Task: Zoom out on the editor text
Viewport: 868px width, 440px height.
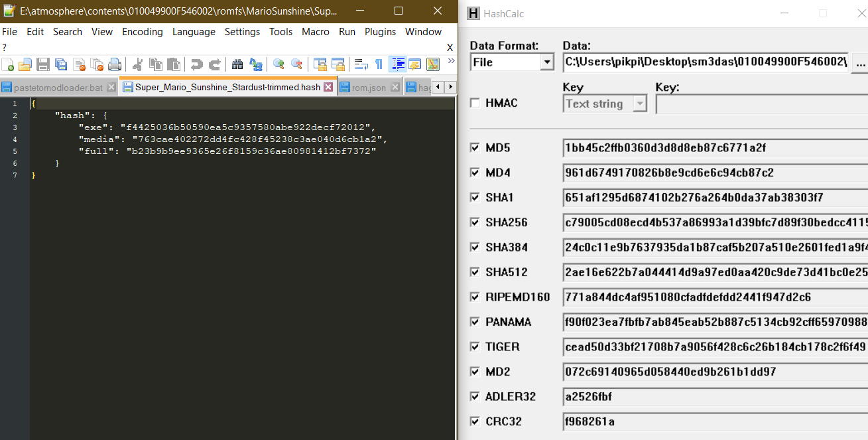Action: pyautogui.click(x=296, y=64)
